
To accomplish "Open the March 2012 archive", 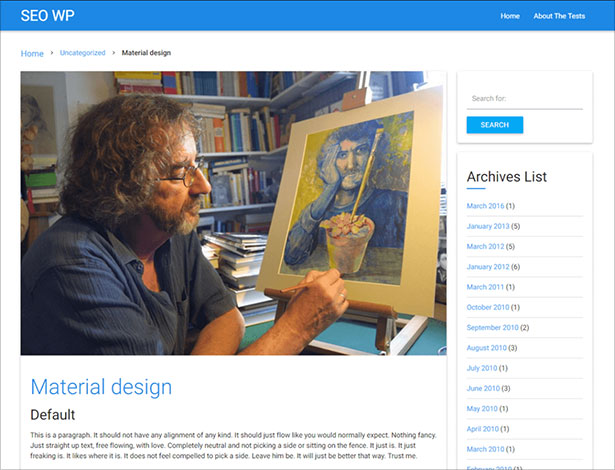I will tap(485, 246).
